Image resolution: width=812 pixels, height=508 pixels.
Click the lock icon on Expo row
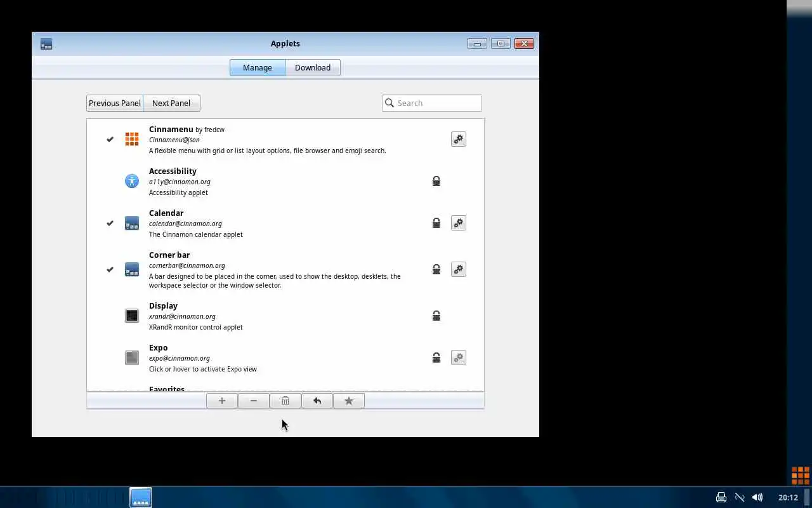(436, 358)
